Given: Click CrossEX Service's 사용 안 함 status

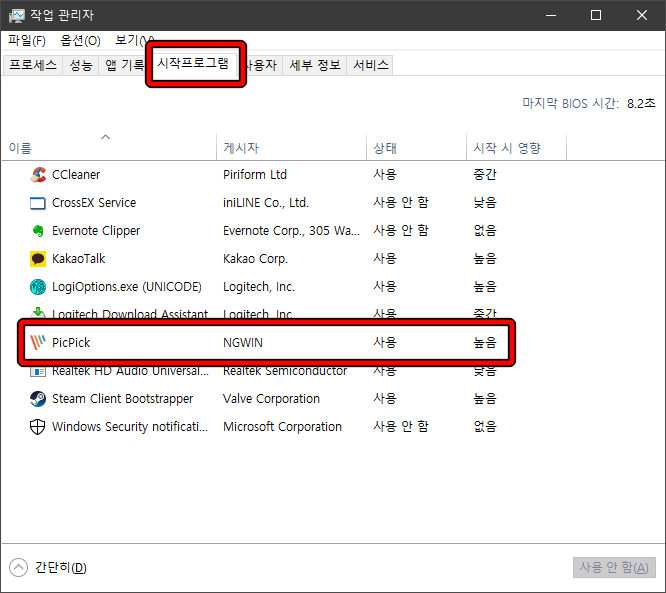Looking at the screenshot, I should (401, 203).
